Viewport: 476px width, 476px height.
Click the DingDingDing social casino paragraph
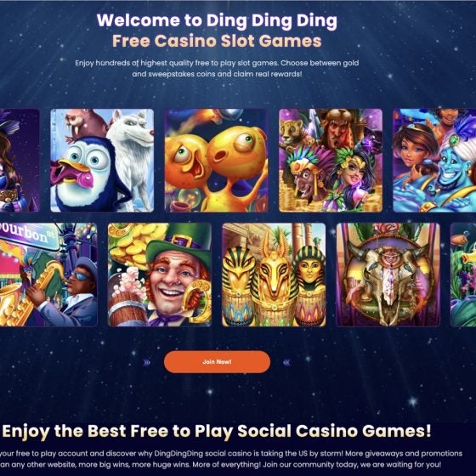pyautogui.click(x=230, y=459)
